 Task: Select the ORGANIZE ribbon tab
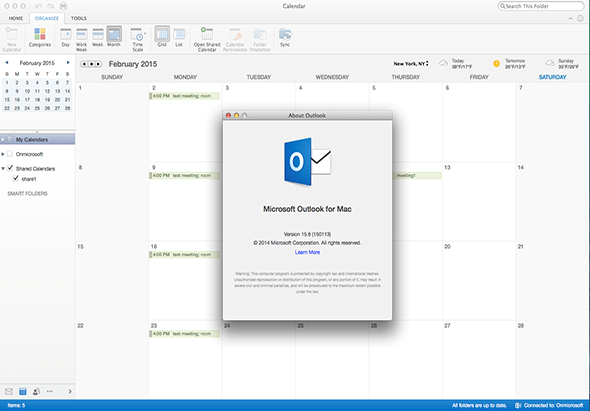point(47,18)
